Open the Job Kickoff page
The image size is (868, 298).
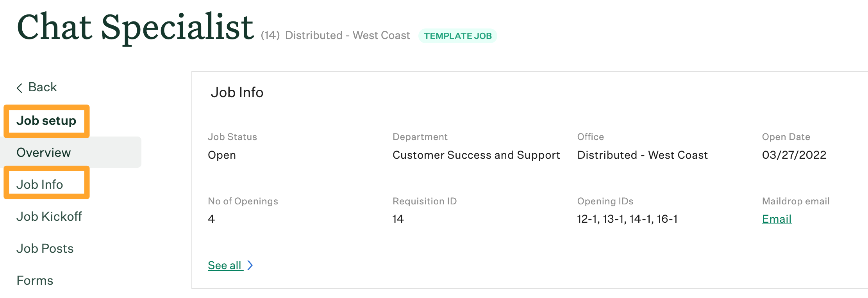pos(50,216)
